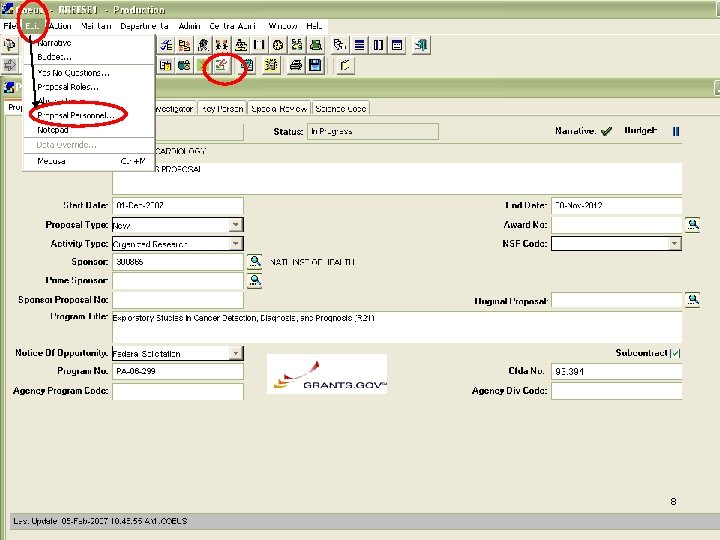720x540 pixels.
Task: Click the grey arrow icon at toolbar left
Action: [x=10, y=65]
